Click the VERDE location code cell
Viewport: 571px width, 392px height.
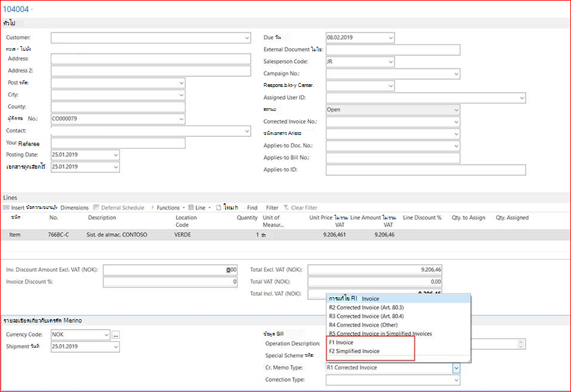pos(182,235)
